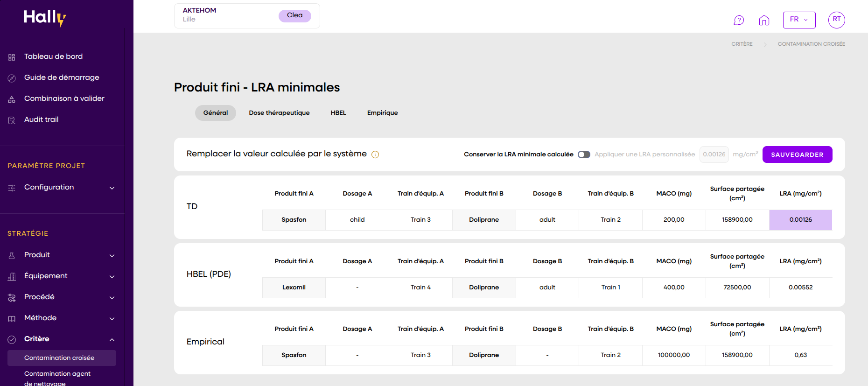Screen dimensions: 868x386
Task: Click the Guide de démarrage compass icon
Action: (12, 78)
